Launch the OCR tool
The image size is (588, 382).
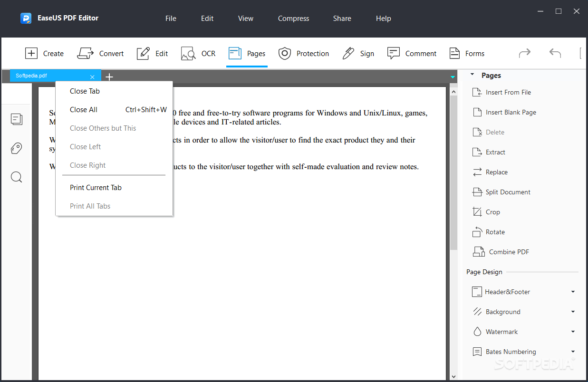pos(198,54)
